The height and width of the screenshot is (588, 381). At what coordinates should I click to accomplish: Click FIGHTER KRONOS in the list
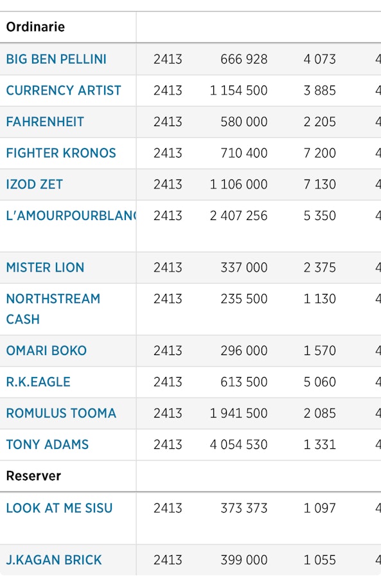[x=61, y=153]
